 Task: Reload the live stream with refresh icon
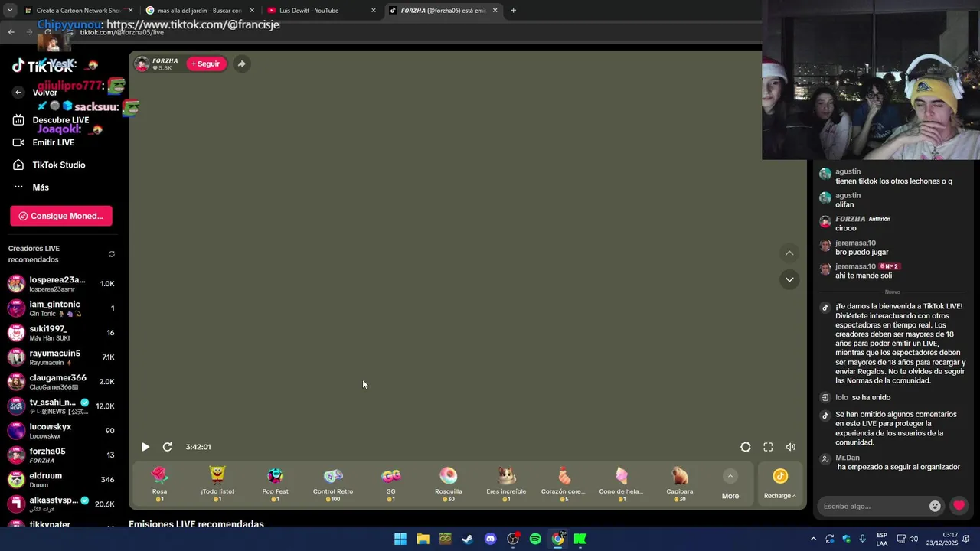coord(167,447)
